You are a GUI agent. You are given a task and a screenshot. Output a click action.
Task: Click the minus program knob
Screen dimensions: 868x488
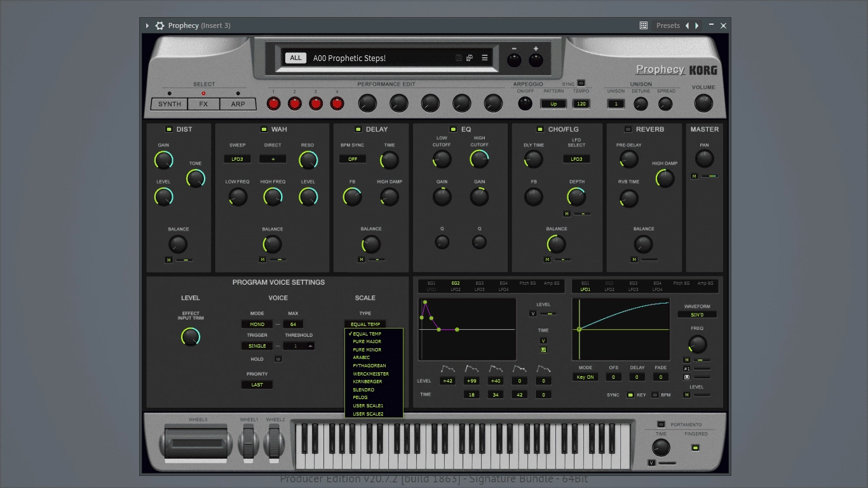(x=514, y=60)
